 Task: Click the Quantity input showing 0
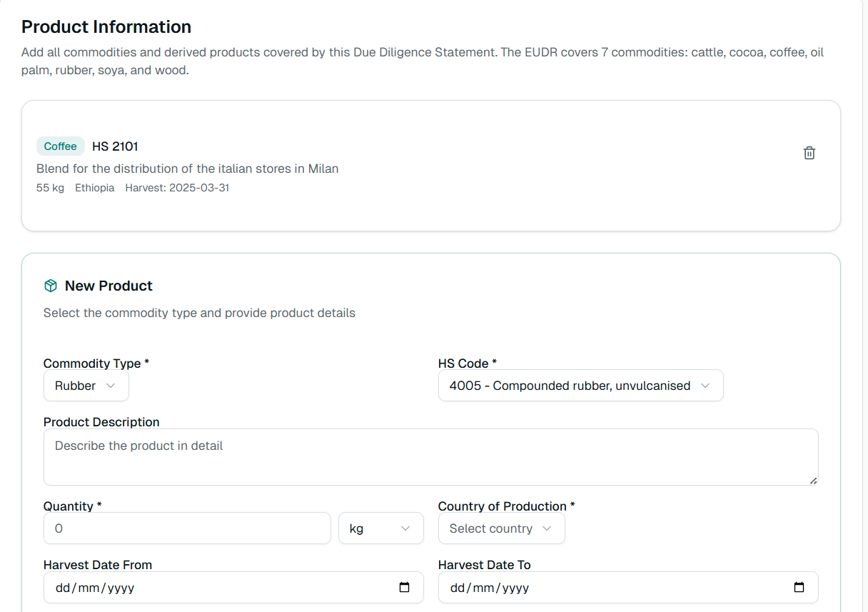(x=186, y=528)
